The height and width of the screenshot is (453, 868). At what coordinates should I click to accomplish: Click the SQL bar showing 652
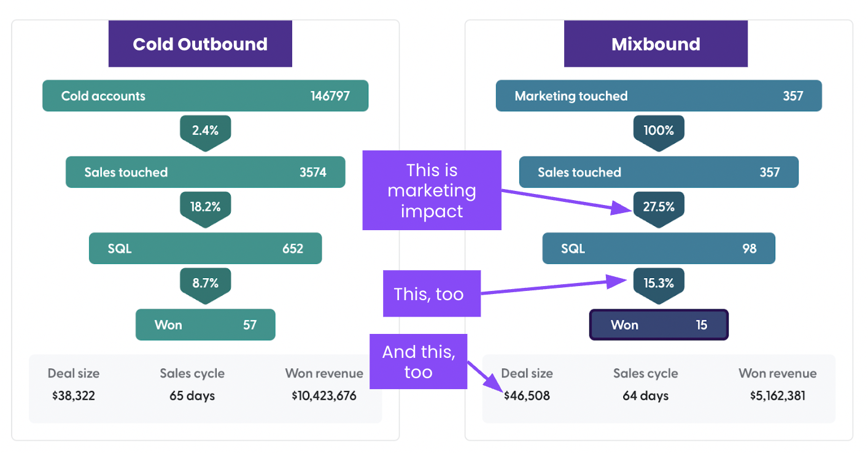pyautogui.click(x=205, y=249)
